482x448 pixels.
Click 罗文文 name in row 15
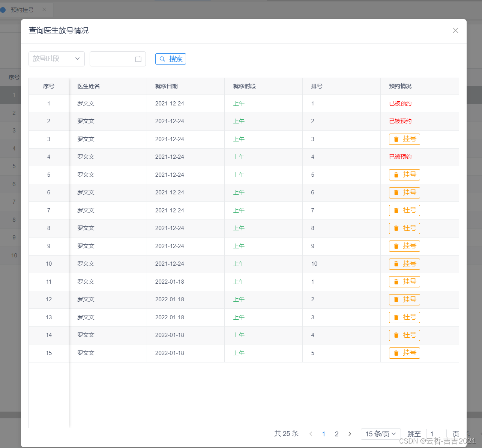[86, 353]
